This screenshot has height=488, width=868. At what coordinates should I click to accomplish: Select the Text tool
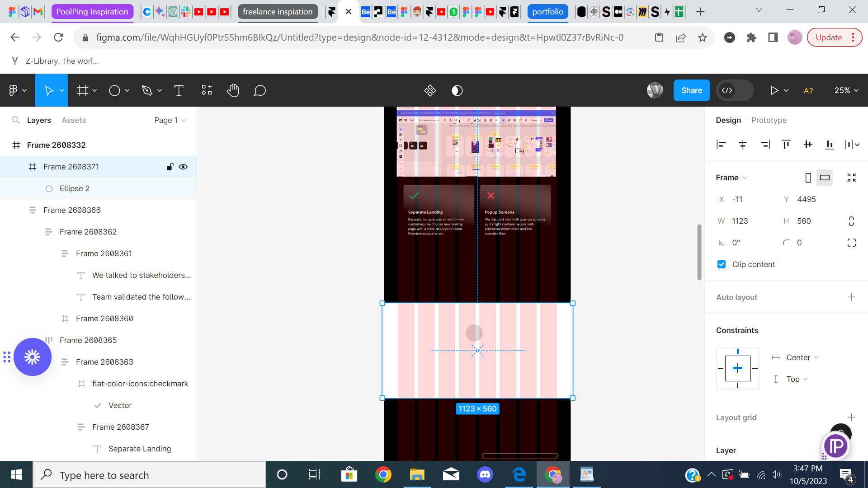pyautogui.click(x=179, y=91)
